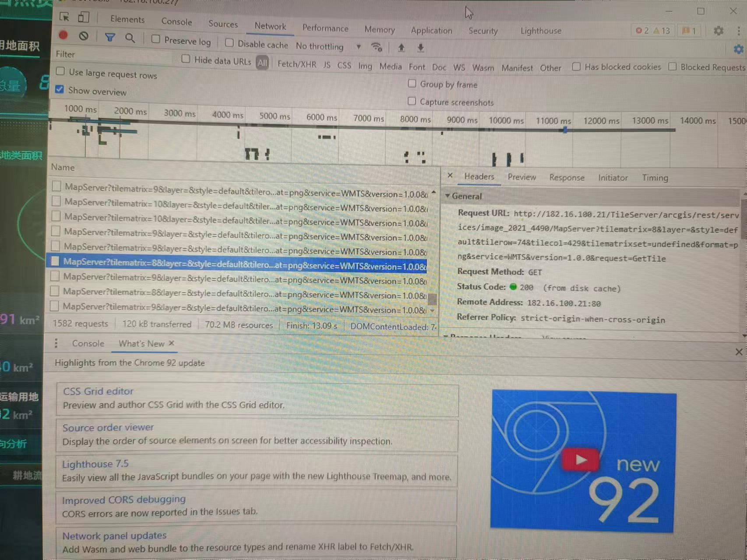This screenshot has width=747, height=560.
Task: Check the Disable cache option
Action: [x=229, y=43]
